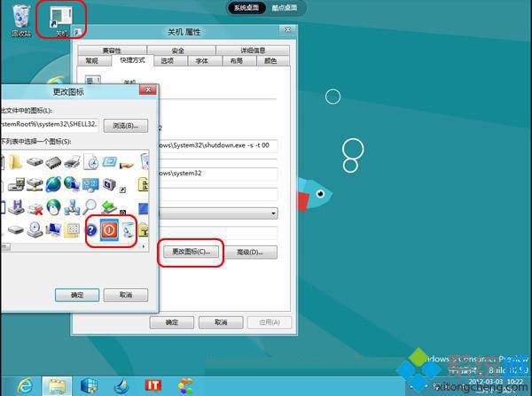Select the Internet Explorer globe icon in list
The width and height of the screenshot is (532, 396).
point(53,184)
